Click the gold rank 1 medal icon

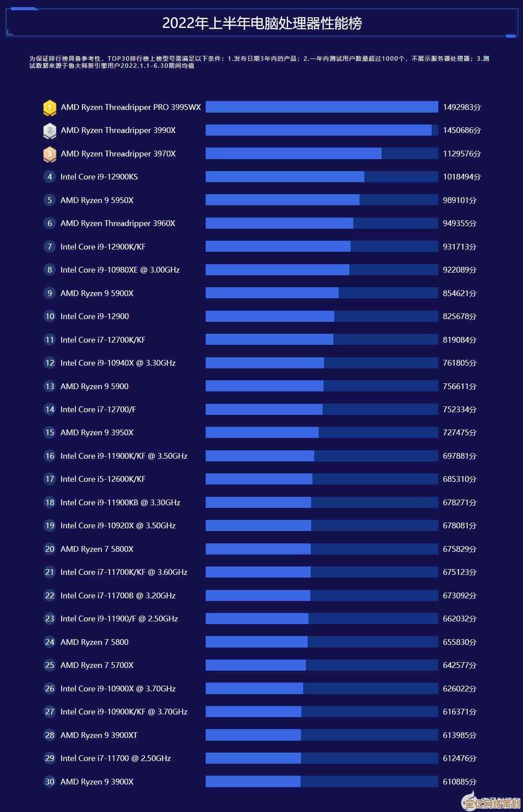pyautogui.click(x=50, y=107)
